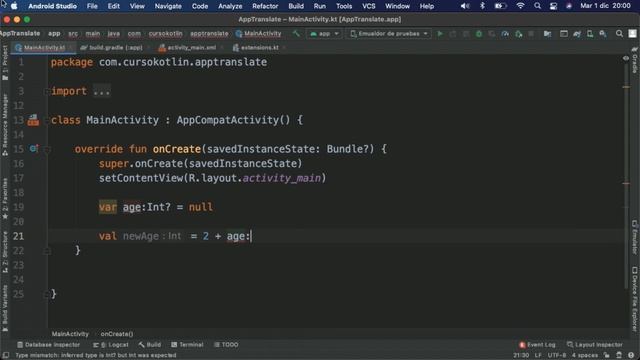
Task: Open the Navigate menu
Action: 168,6
